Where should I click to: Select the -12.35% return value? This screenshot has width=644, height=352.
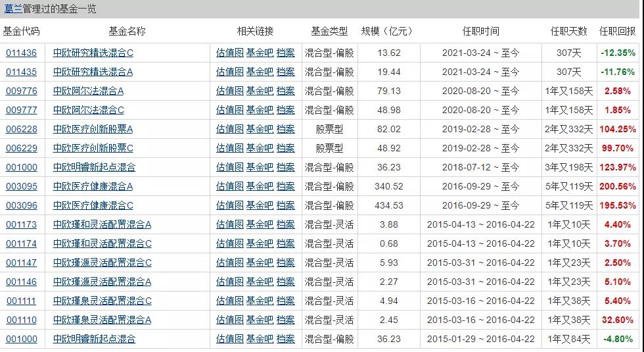[617, 53]
